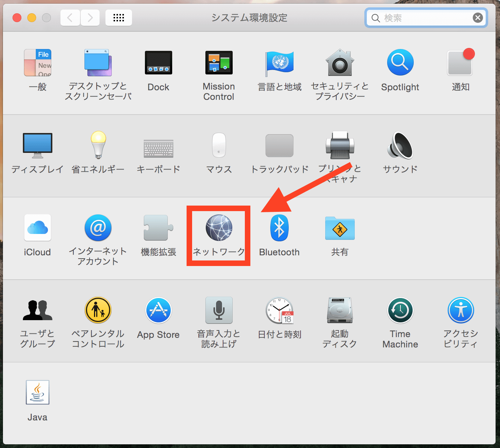Open Time Machine preferences
Image resolution: width=500 pixels, height=448 pixels.
pos(400,310)
